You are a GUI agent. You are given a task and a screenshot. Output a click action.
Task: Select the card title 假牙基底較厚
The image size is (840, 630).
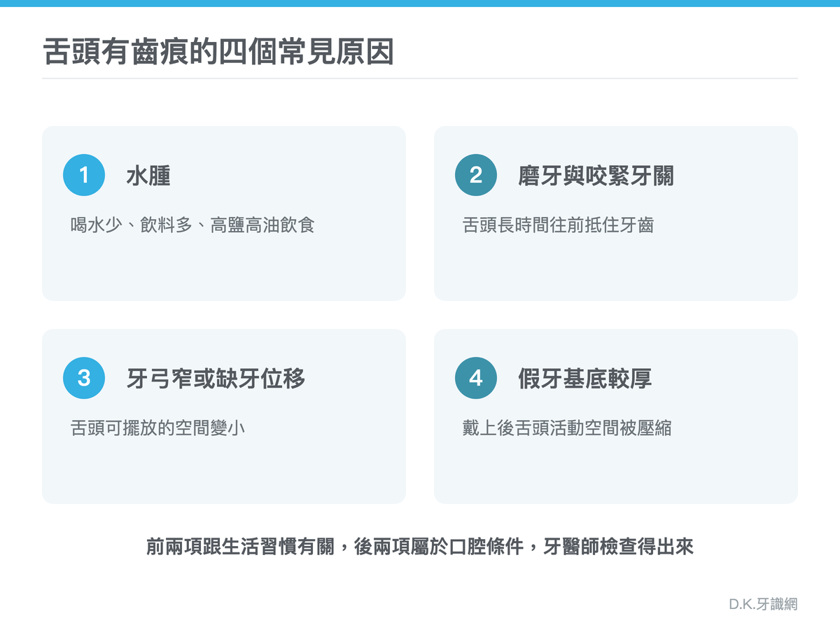(585, 379)
